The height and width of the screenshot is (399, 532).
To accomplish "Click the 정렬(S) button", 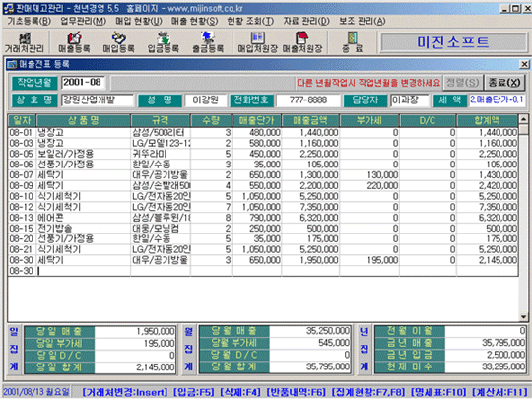I will [x=462, y=83].
